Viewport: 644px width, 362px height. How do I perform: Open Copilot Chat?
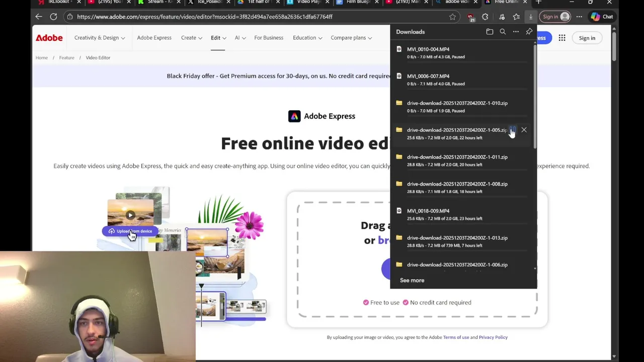pyautogui.click(x=602, y=17)
